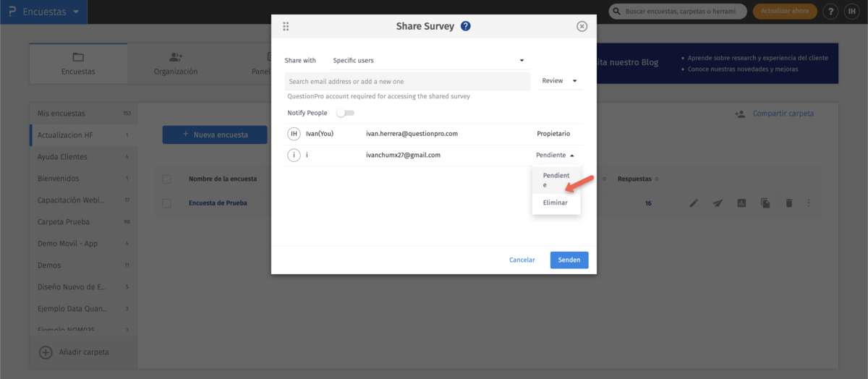This screenshot has height=379, width=868.
Task: Click the plus-circle icon for Añadir carpeta
Action: coord(46,352)
